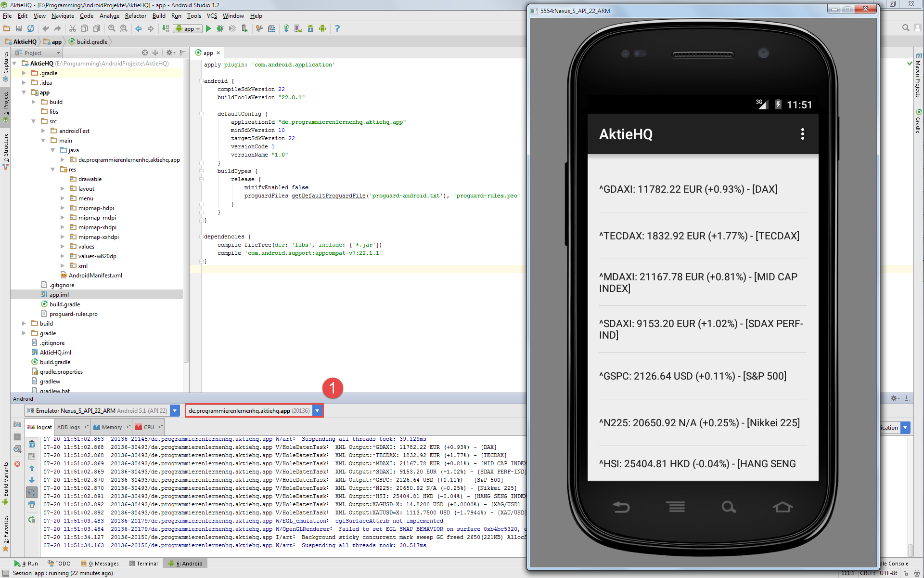The height and width of the screenshot is (578, 924).
Task: Click the Synchronize refresh icon in toolbar
Action: coord(31,29)
